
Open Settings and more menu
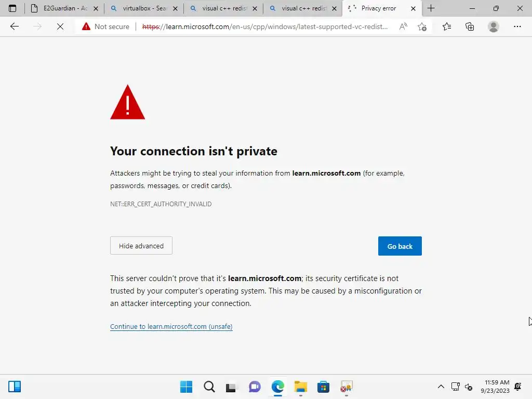tap(517, 26)
